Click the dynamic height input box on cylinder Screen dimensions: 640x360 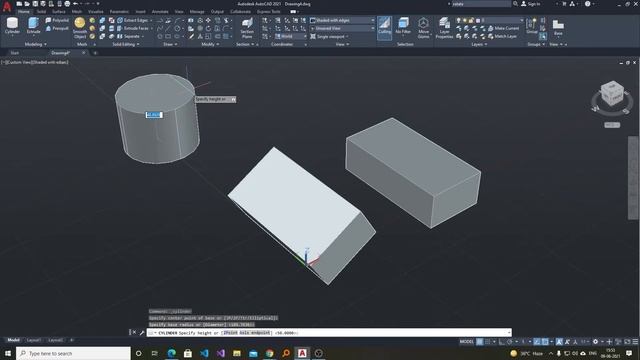pos(154,115)
